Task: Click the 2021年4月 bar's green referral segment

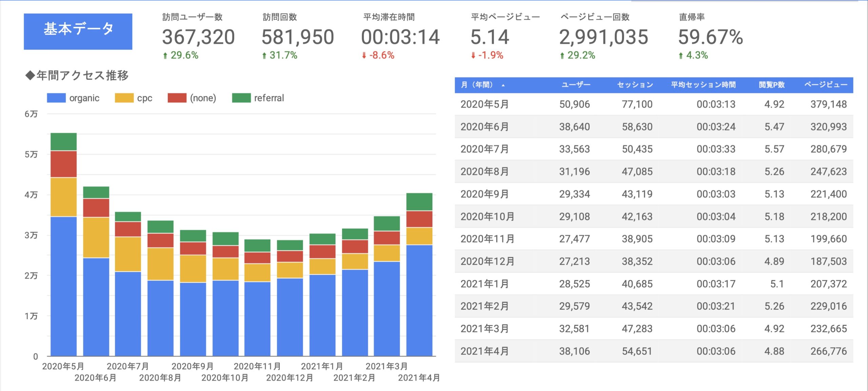Action: click(419, 201)
